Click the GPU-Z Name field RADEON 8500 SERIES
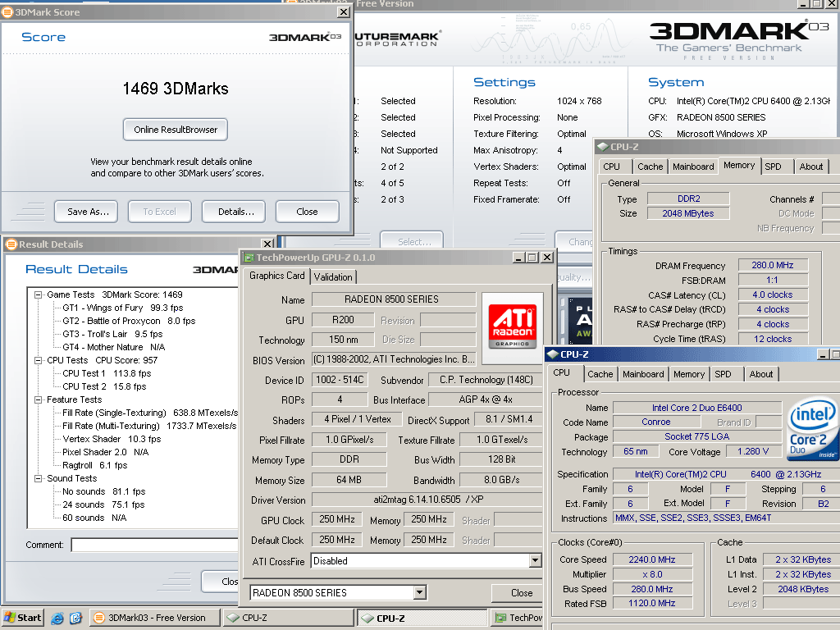 tap(394, 299)
